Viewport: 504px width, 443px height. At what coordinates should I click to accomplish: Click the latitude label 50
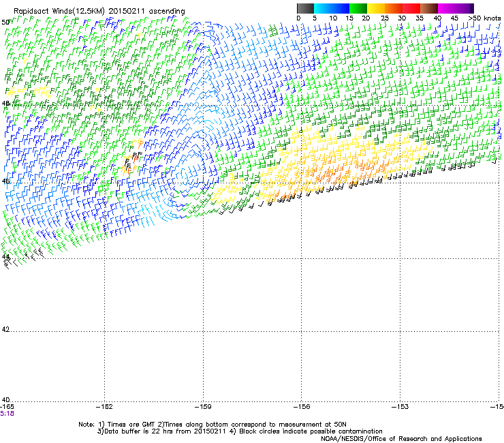click(5, 22)
